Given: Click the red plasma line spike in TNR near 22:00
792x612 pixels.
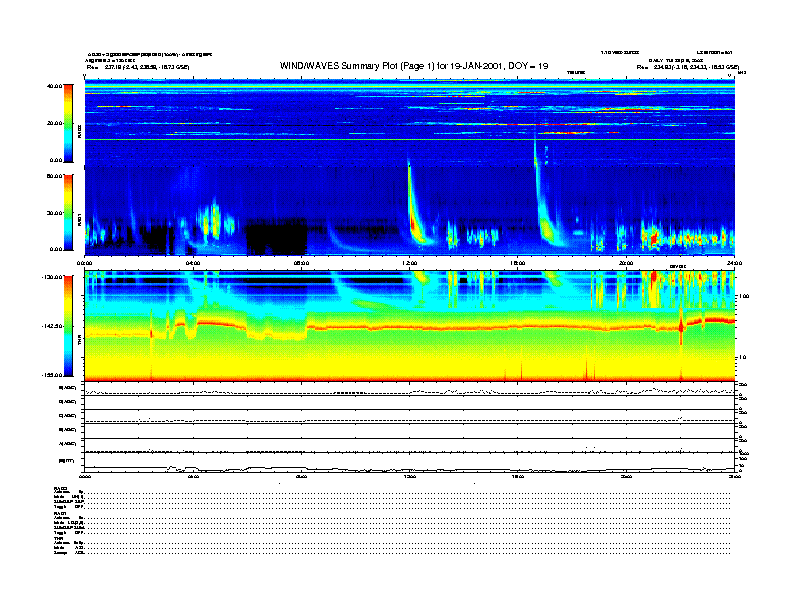Looking at the screenshot, I should click(x=681, y=326).
